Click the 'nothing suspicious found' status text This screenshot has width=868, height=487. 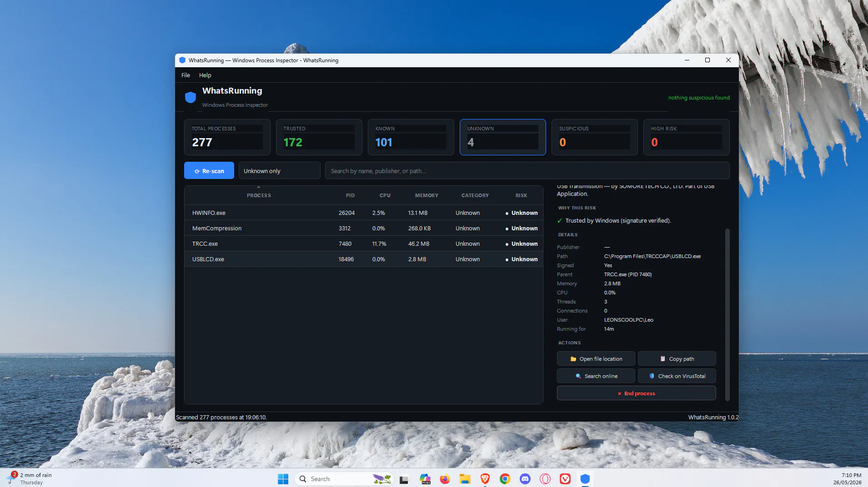pyautogui.click(x=699, y=98)
